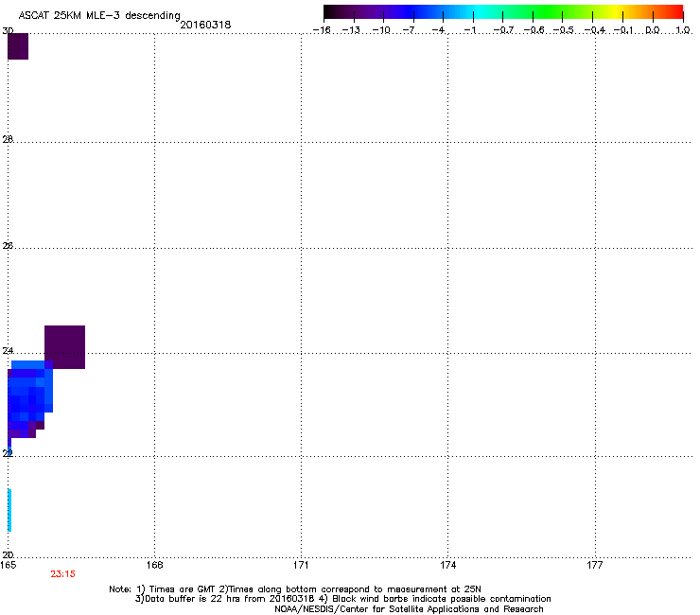Click the longitude label "174"
The width and height of the screenshot is (700, 615).
[447, 565]
